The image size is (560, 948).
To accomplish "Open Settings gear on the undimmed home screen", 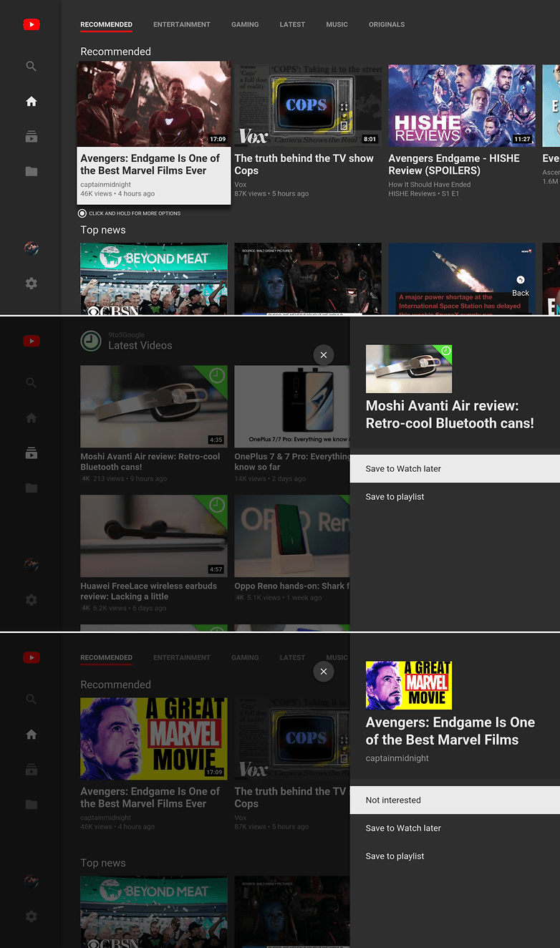I will (31, 284).
